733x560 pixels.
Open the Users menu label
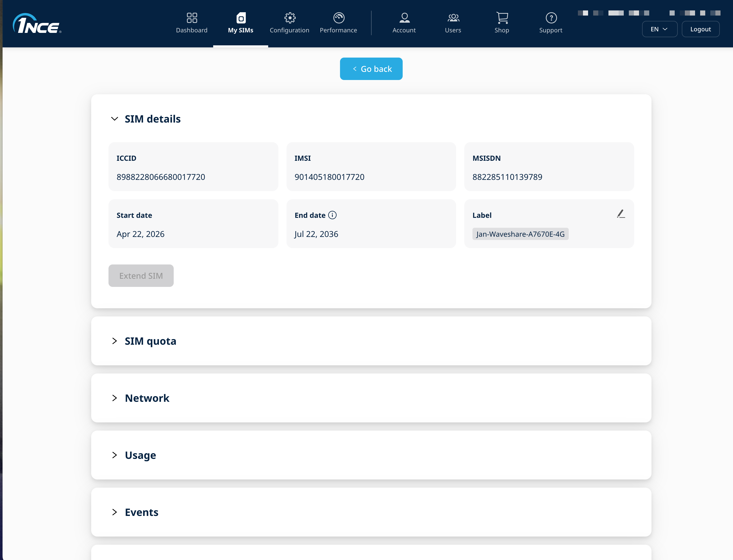[453, 30]
